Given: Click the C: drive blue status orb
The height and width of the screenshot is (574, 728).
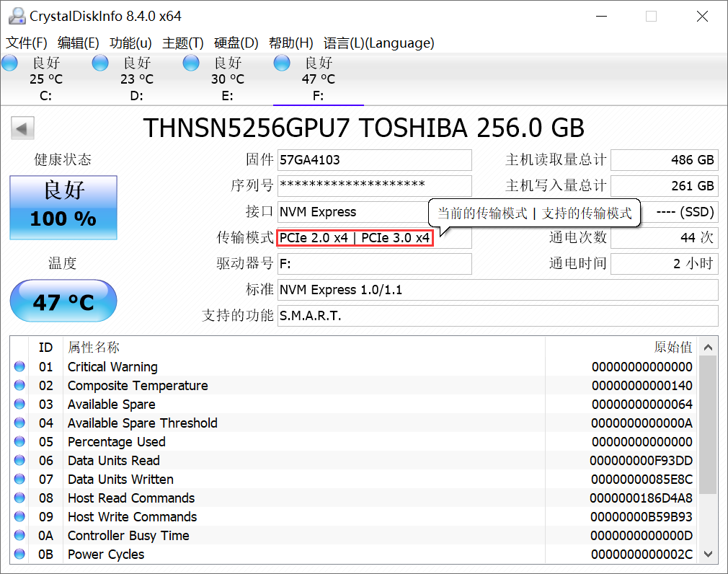Looking at the screenshot, I should 10,63.
